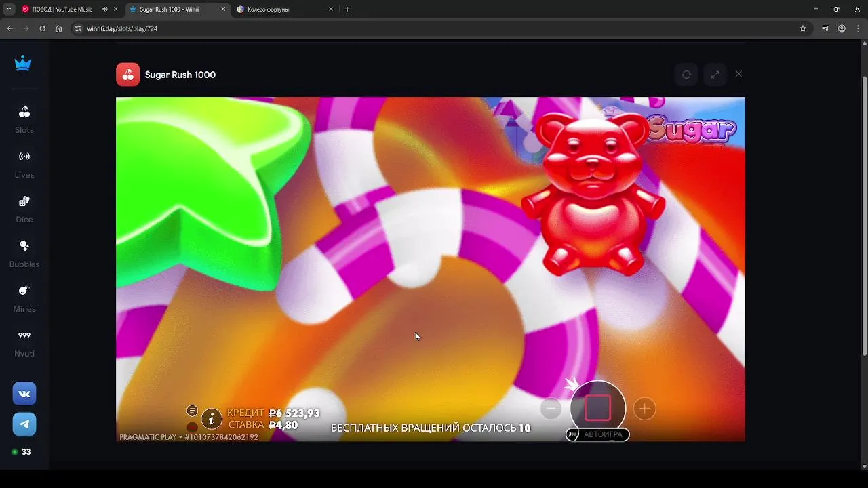Start autoplay via АВТОИГРА button
The height and width of the screenshot is (488, 868).
[x=597, y=434]
